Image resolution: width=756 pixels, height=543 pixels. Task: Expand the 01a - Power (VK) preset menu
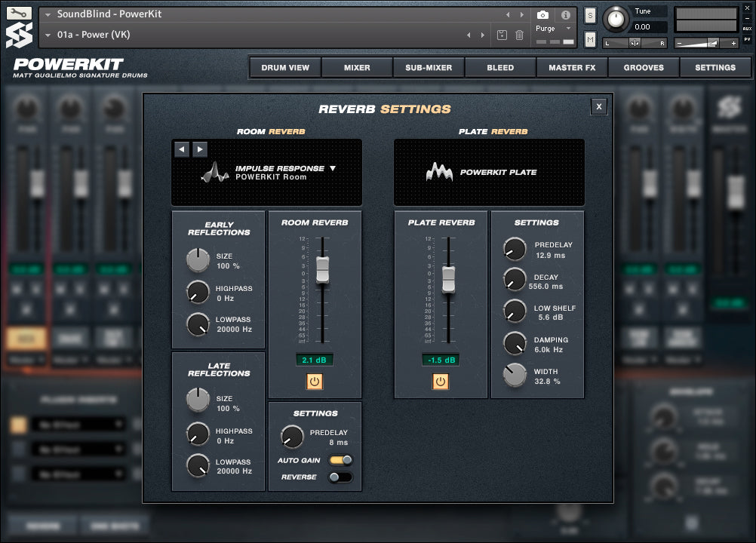coord(48,35)
